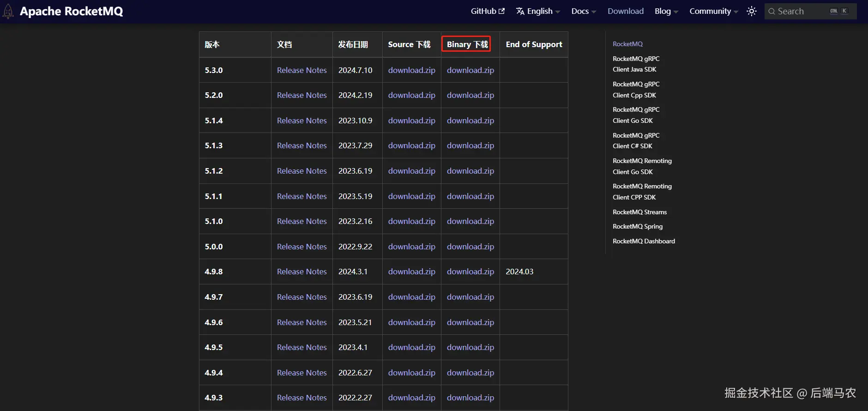Select the RocketMQ sidebar link
The image size is (868, 411).
(627, 44)
